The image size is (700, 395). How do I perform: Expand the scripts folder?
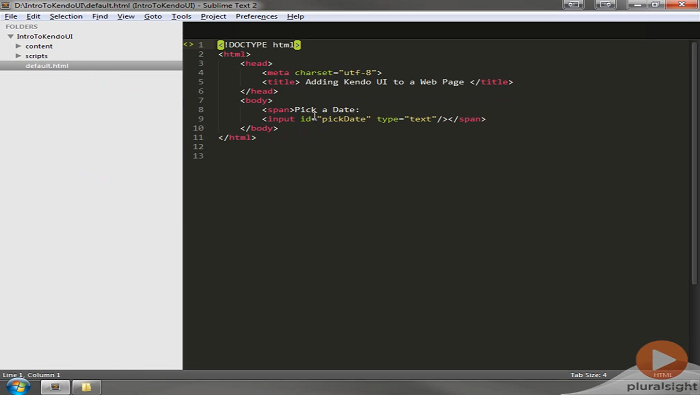click(x=18, y=56)
